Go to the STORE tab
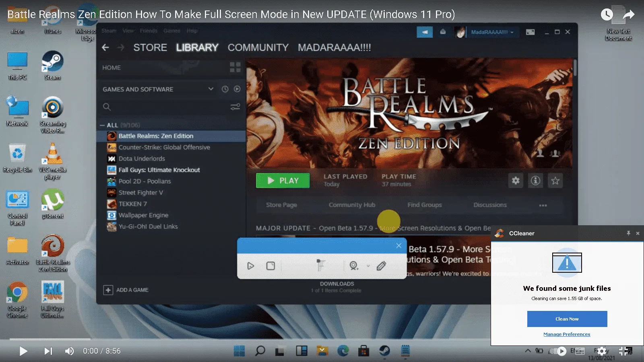 coord(150,47)
